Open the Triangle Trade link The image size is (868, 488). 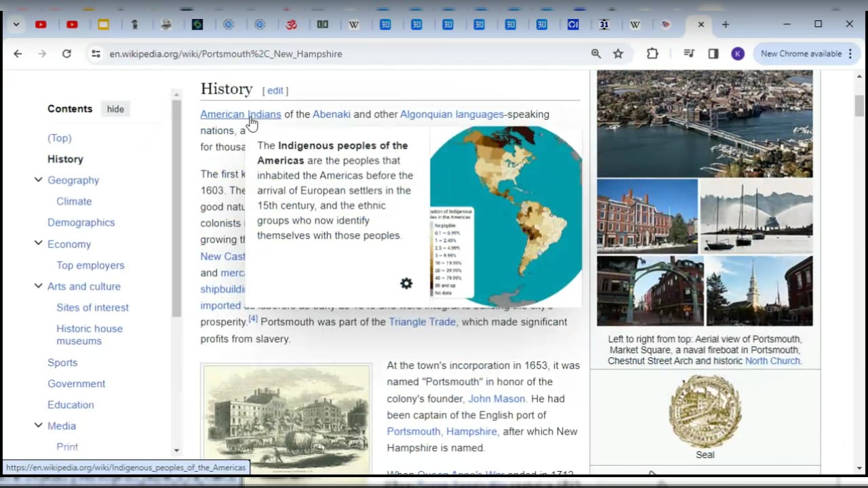422,322
